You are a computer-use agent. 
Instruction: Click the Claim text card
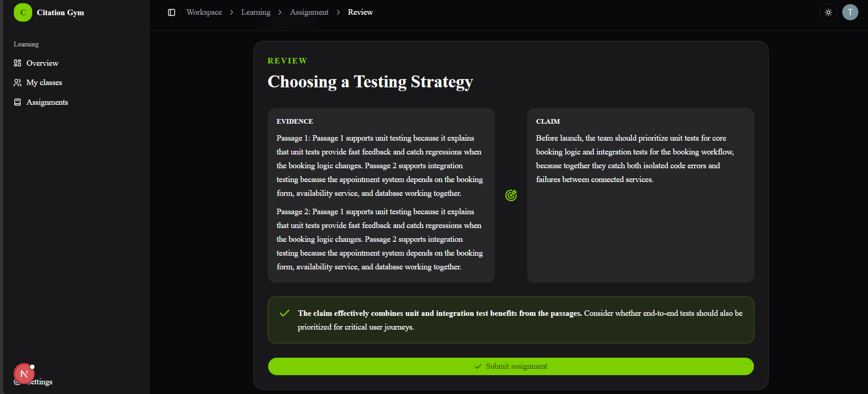pyautogui.click(x=641, y=195)
